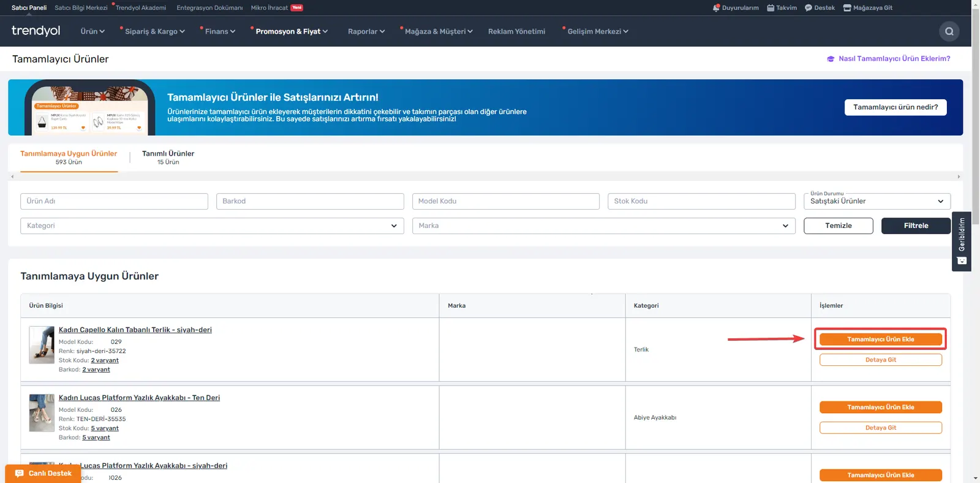Click the Lucas Platform Ten Deri thumbnail
The width and height of the screenshot is (980, 483).
[x=42, y=413]
